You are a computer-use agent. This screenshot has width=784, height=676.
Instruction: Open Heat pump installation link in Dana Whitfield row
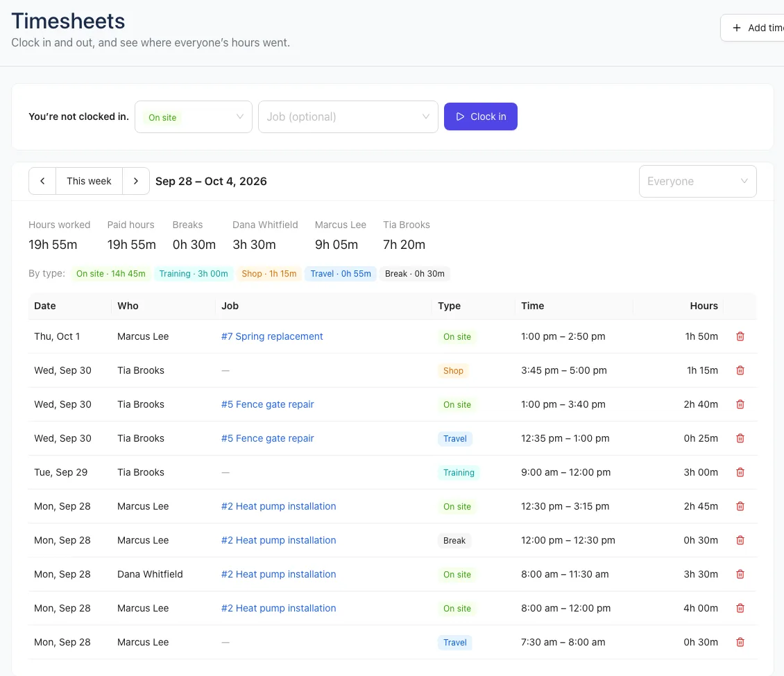point(278,574)
